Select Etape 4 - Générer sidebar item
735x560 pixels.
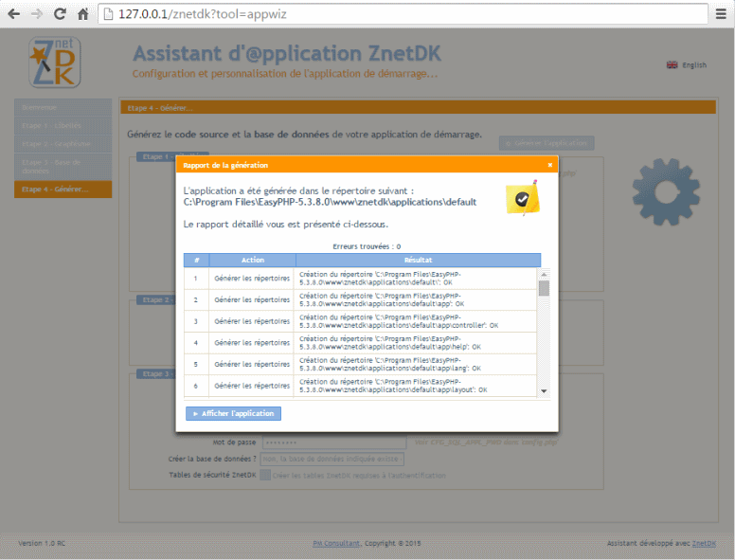63,189
